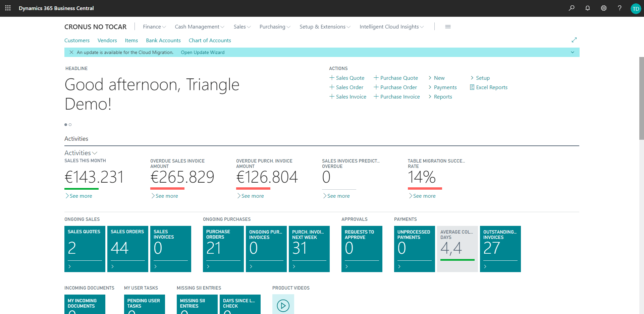This screenshot has height=314, width=644.
Task: Open the Chart of Accounts link
Action: (x=210, y=41)
